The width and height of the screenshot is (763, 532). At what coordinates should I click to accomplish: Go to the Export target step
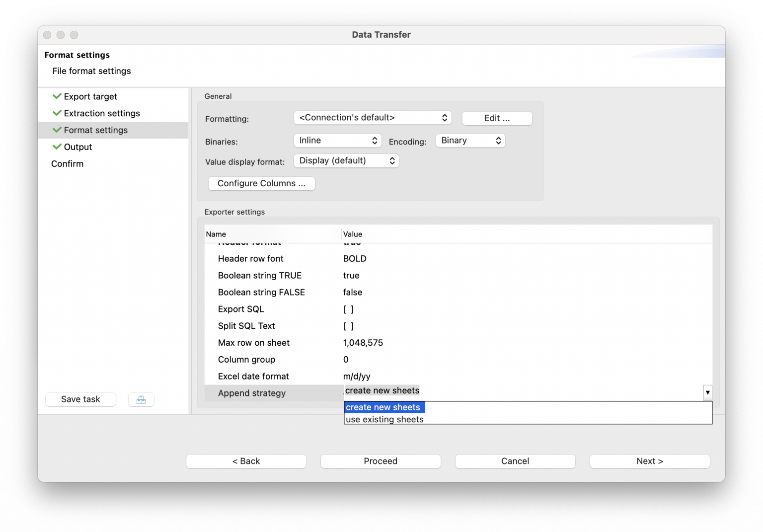point(90,96)
